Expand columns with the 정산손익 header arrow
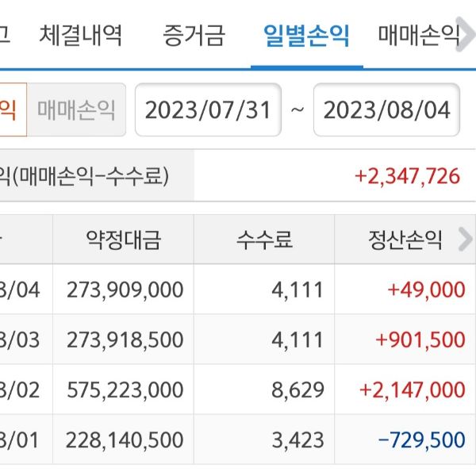The height and width of the screenshot is (476, 476). [466, 240]
